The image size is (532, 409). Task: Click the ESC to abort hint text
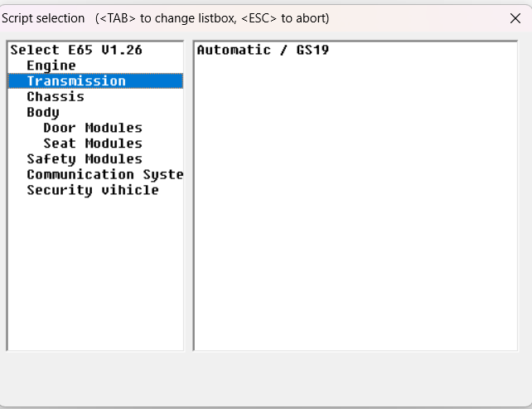point(285,18)
